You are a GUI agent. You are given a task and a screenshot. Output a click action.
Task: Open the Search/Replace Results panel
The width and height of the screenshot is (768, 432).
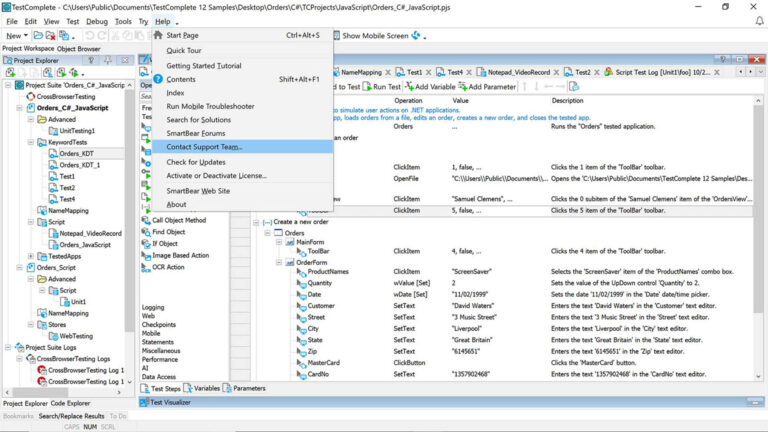pyautogui.click(x=72, y=416)
